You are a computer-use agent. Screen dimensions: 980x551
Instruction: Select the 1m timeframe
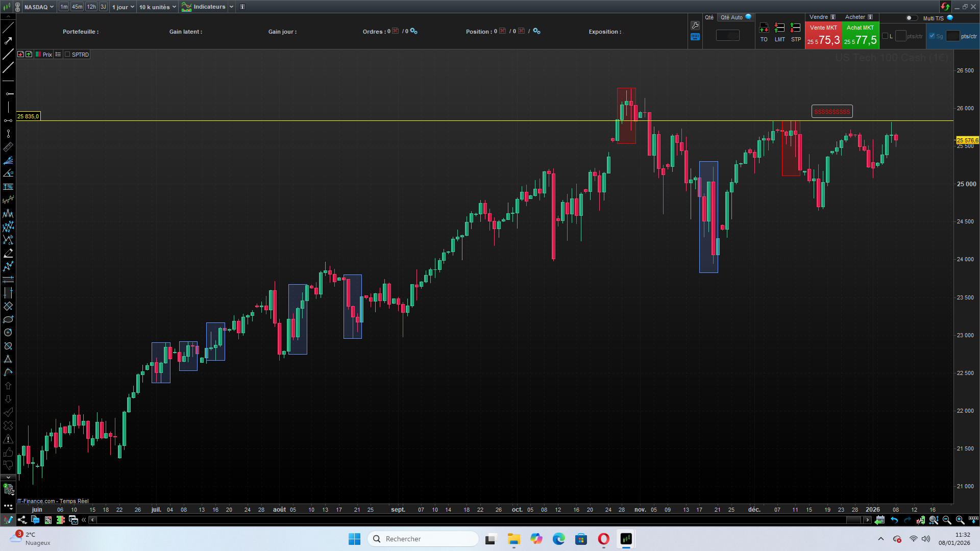click(x=64, y=7)
